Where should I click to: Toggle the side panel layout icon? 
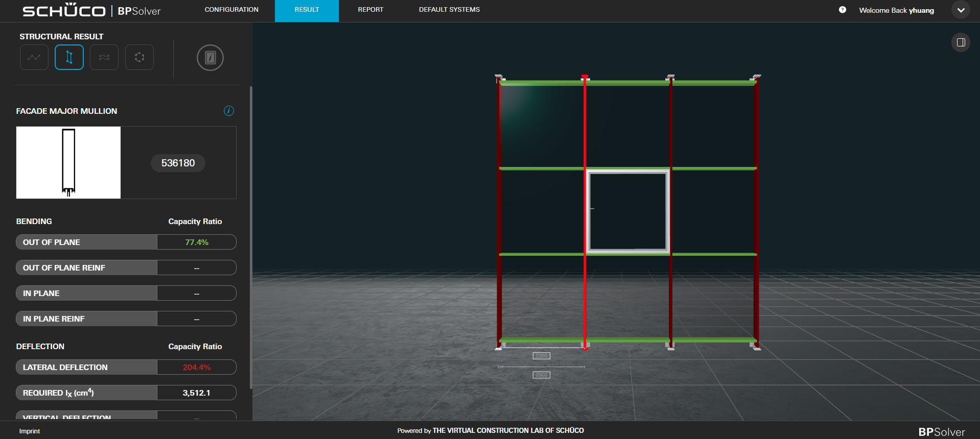[x=961, y=42]
